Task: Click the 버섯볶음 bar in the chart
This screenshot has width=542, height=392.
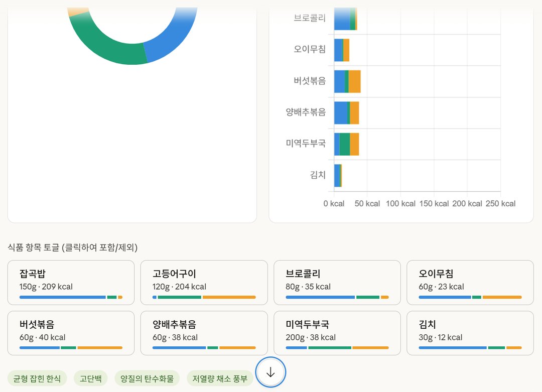Action: [x=347, y=82]
